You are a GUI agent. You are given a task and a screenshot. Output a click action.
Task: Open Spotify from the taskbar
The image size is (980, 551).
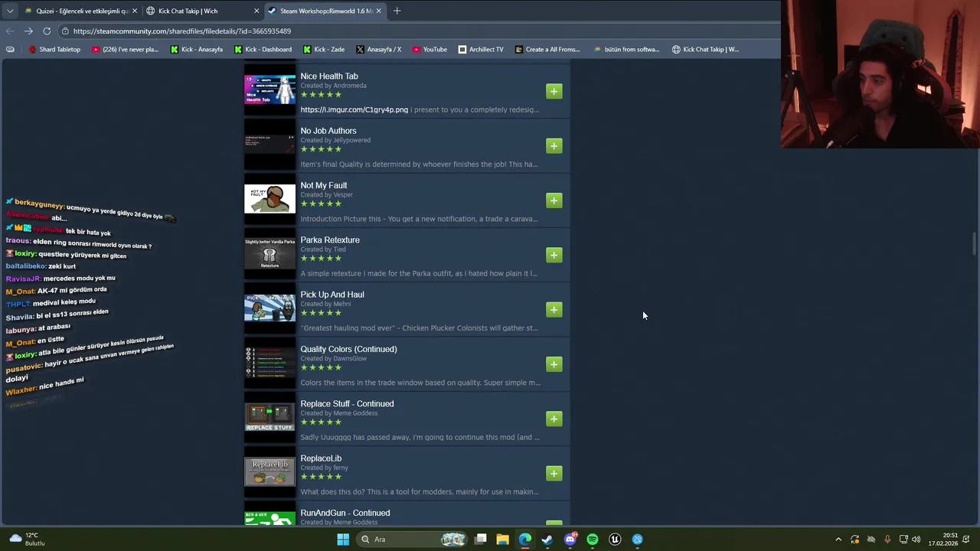click(x=593, y=540)
